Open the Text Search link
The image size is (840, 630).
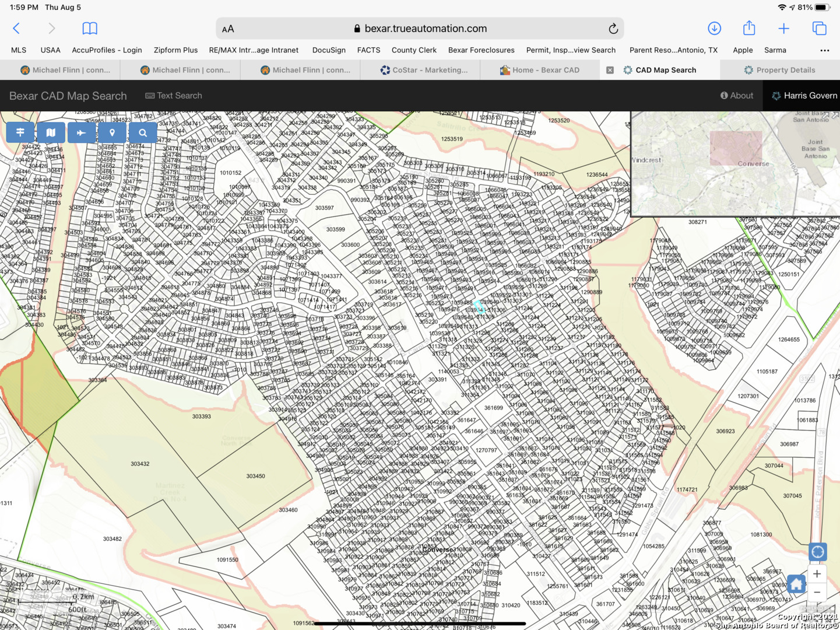click(x=174, y=96)
